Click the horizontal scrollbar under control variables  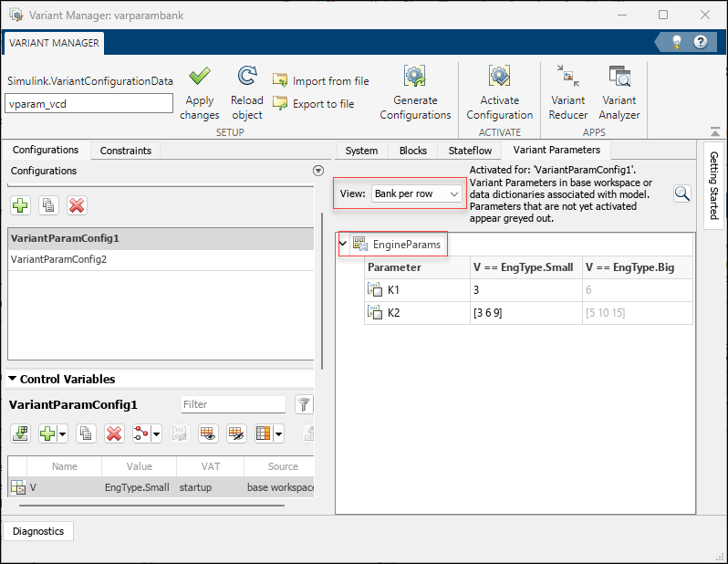point(151,506)
